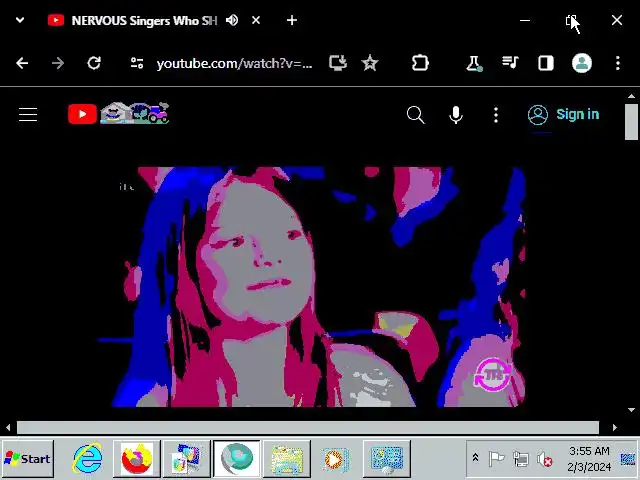640x480 pixels.
Task: Bookmark this page with the star
Action: click(x=370, y=63)
